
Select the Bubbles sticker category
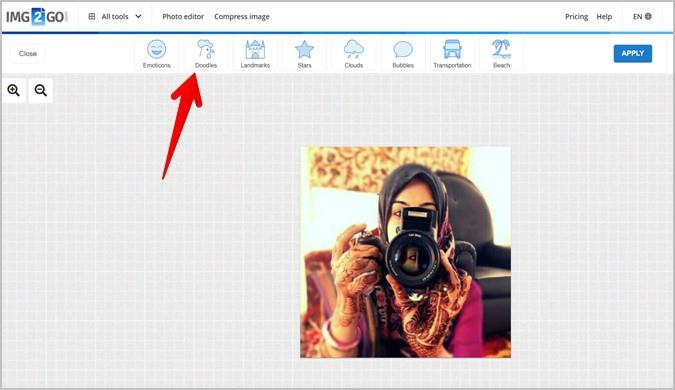pos(403,54)
